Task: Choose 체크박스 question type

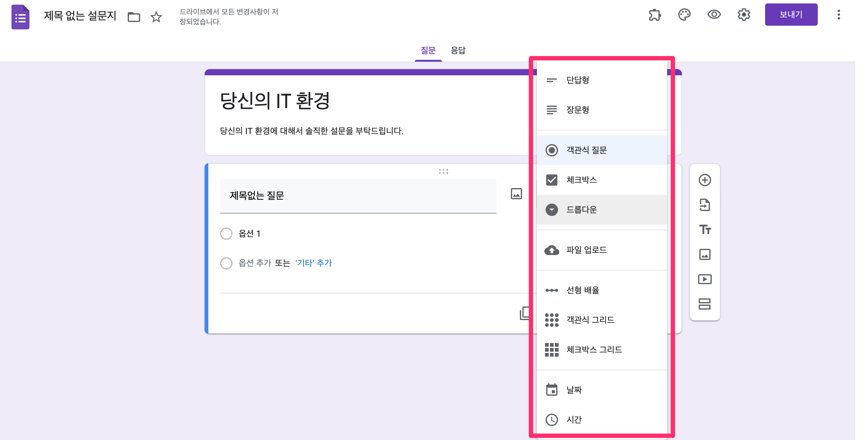Action: [x=581, y=180]
